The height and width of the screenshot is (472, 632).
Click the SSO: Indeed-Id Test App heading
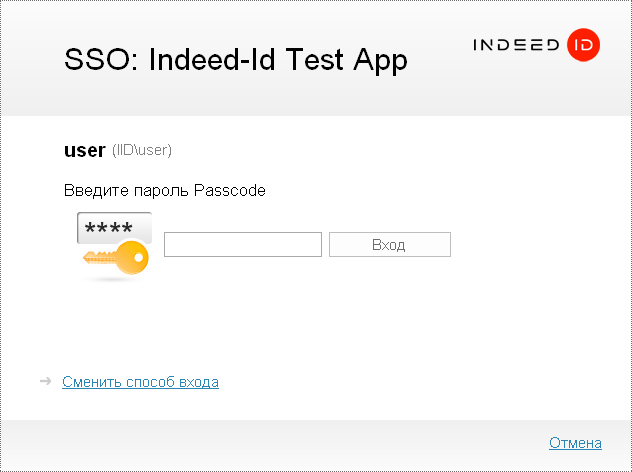(236, 60)
